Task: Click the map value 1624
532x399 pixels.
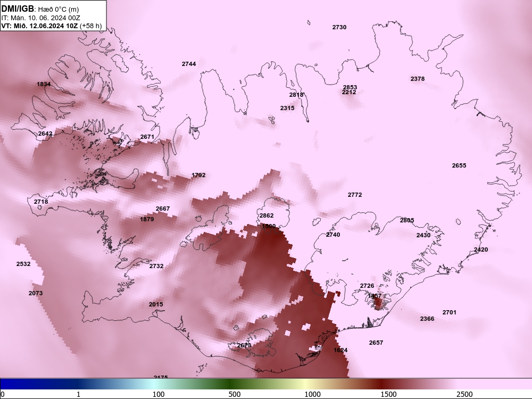Action: (340, 350)
